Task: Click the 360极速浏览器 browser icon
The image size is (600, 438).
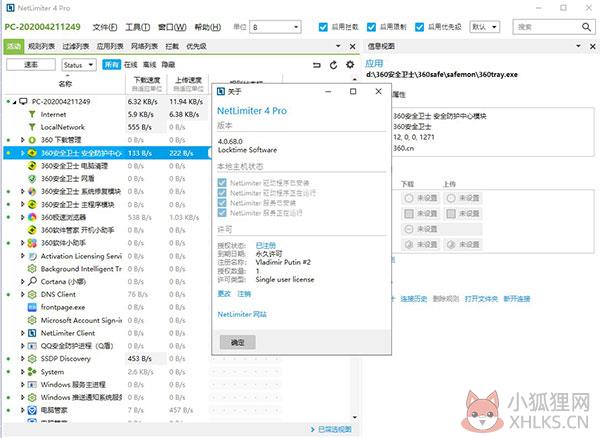Action: tap(33, 217)
